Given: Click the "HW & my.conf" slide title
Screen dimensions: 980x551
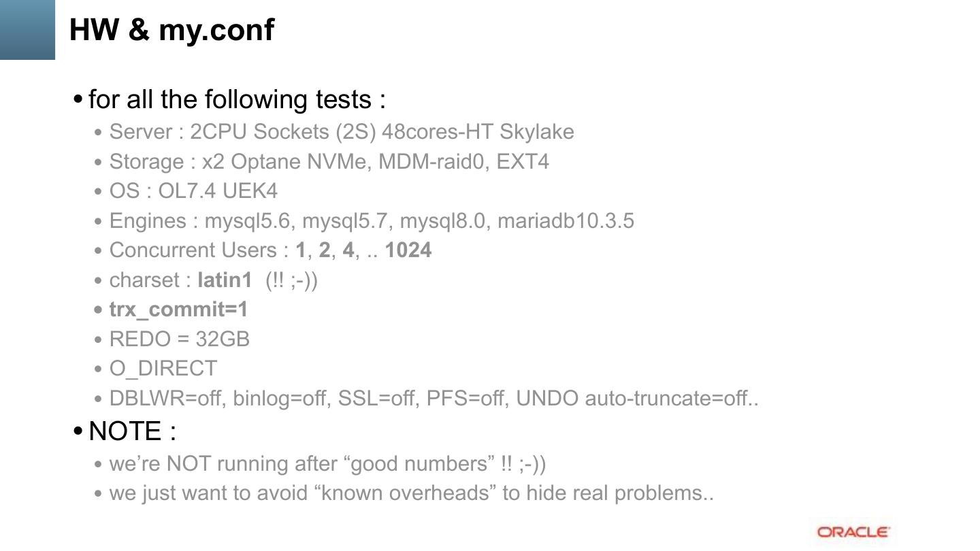Looking at the screenshot, I should (171, 30).
